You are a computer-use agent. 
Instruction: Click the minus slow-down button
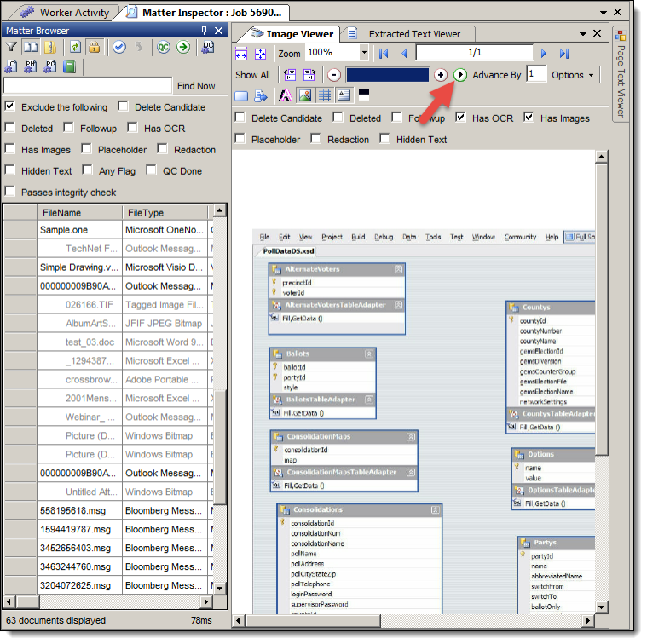pyautogui.click(x=334, y=75)
